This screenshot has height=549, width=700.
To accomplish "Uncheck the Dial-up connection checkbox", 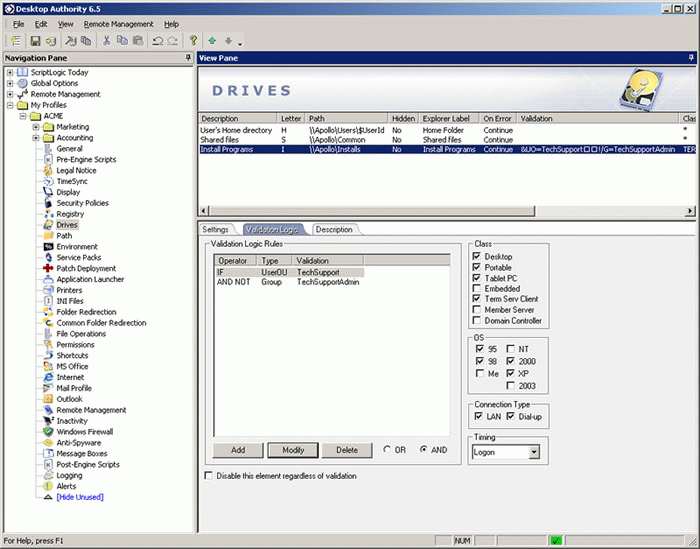I will coord(511,416).
